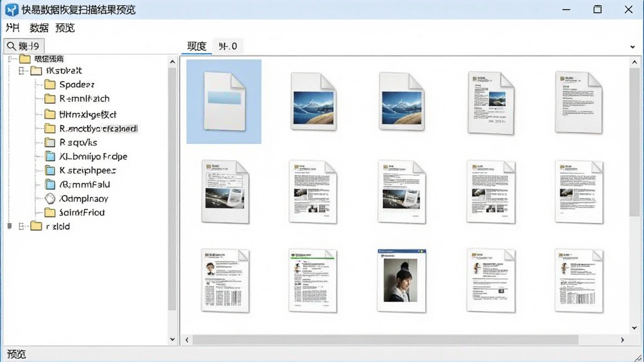Switch to the second tab labeled 0
The height and width of the screenshot is (362, 644).
(x=228, y=46)
